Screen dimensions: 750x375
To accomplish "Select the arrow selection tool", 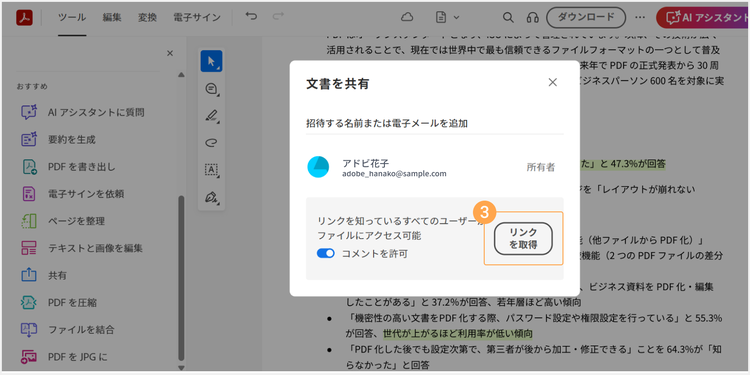I will tap(211, 61).
